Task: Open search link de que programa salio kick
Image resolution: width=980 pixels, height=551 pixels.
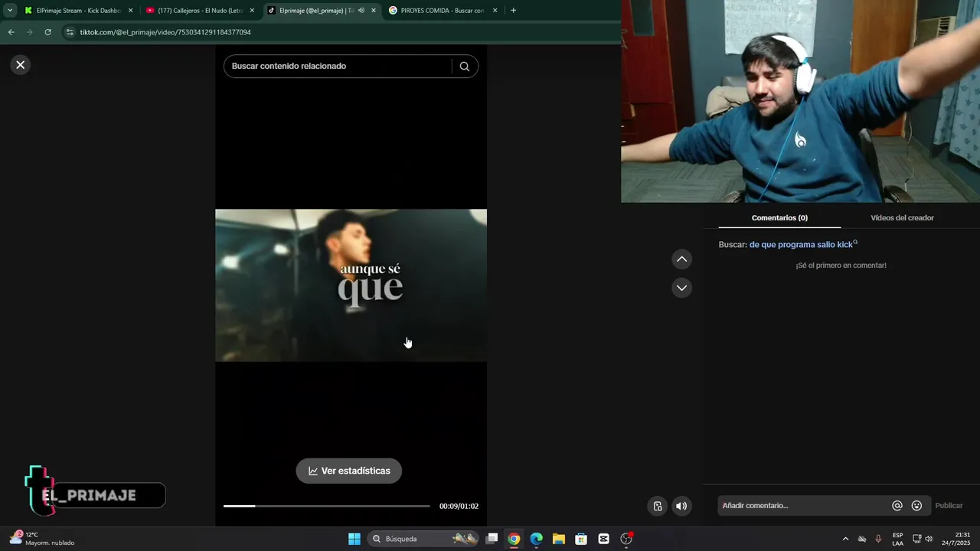Action: tap(803, 244)
